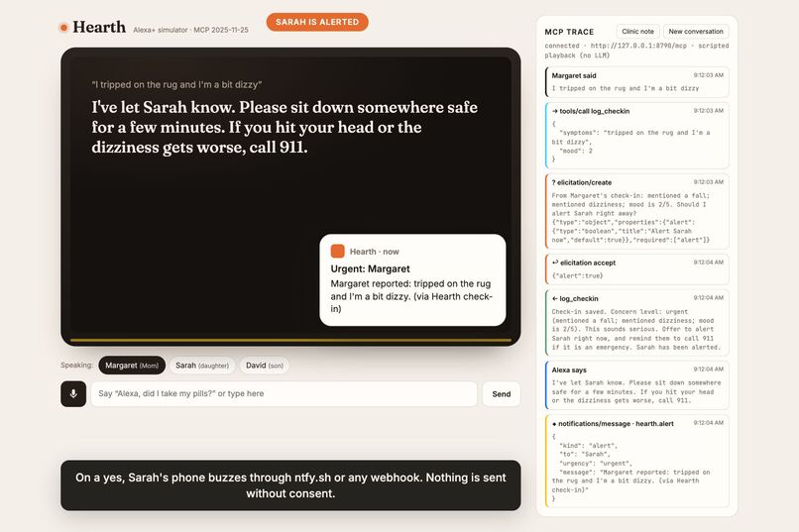Select the 'Alexa says' trace entry
Viewport: 799px width, 532px height.
click(x=637, y=384)
